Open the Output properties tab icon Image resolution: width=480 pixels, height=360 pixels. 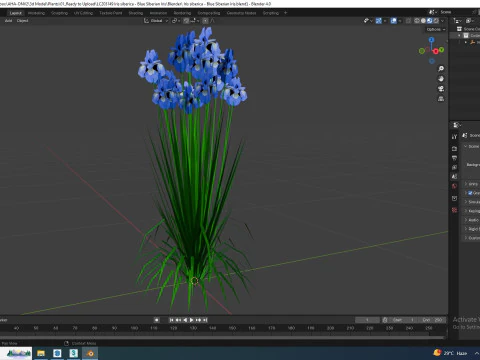pyautogui.click(x=454, y=158)
